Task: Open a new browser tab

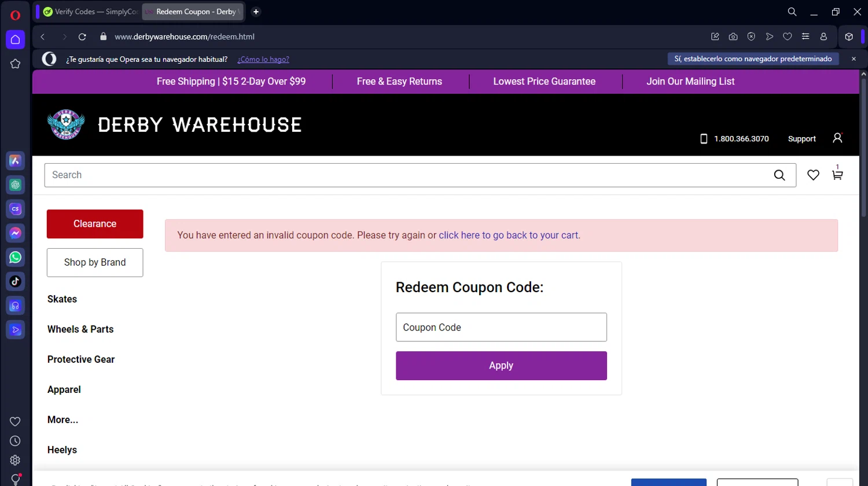Action: (256, 12)
